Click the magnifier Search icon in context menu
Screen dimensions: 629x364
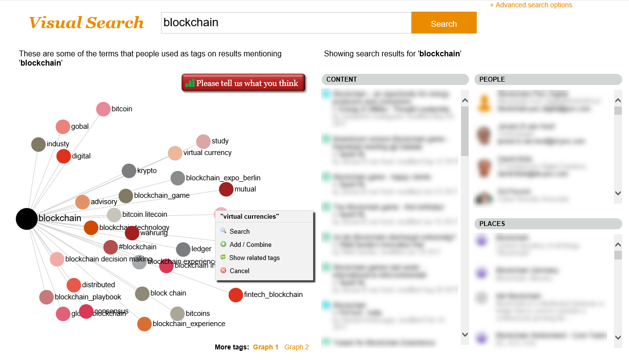(x=223, y=231)
